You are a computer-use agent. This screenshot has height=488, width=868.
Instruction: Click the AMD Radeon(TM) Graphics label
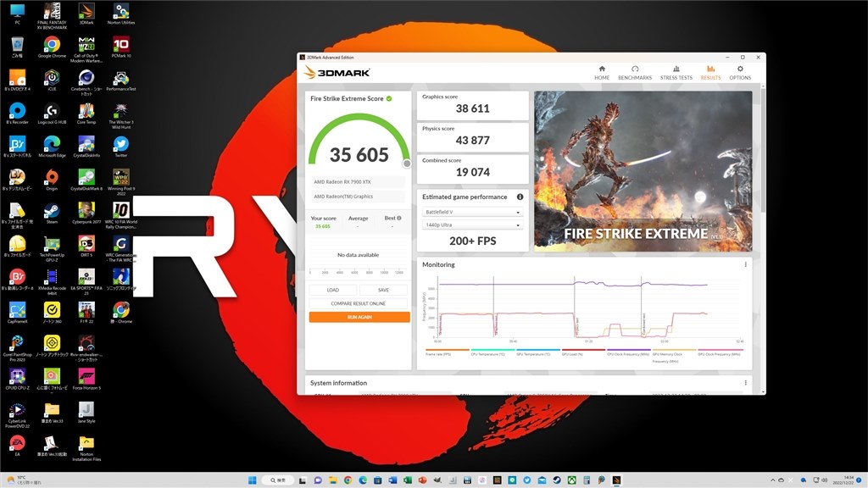(343, 197)
